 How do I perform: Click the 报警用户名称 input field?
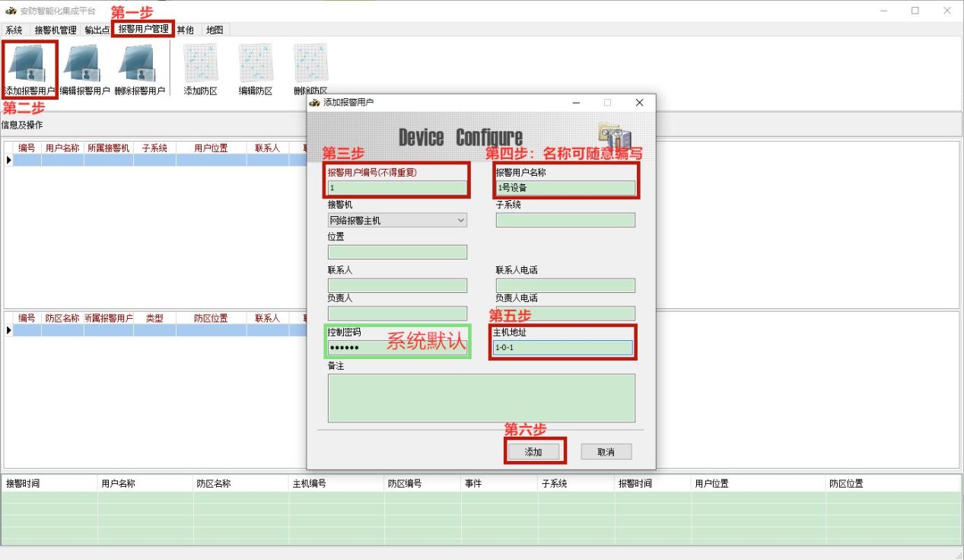tap(565, 187)
